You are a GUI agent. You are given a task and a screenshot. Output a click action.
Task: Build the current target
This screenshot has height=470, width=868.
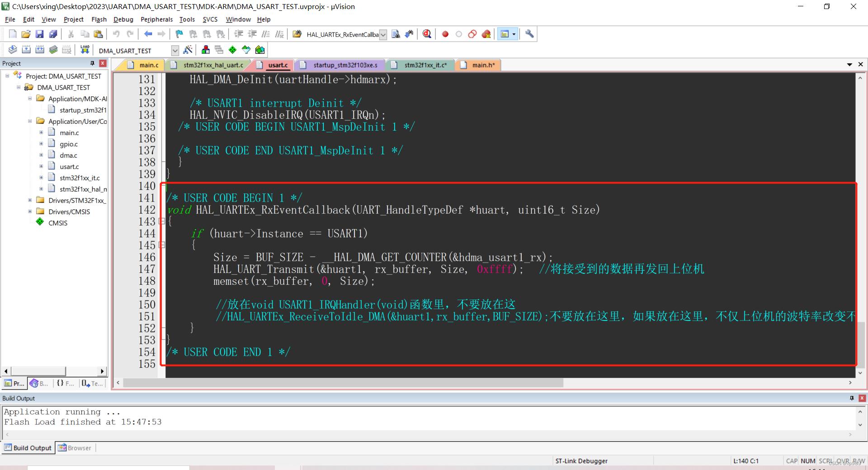pyautogui.click(x=26, y=50)
